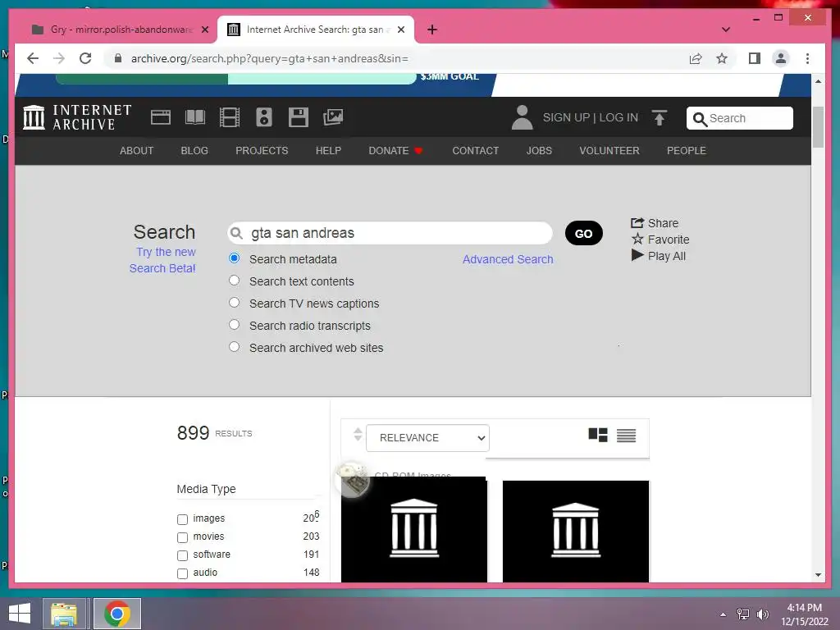840x630 pixels.
Task: Open Chrome profile avatar
Action: (781, 58)
